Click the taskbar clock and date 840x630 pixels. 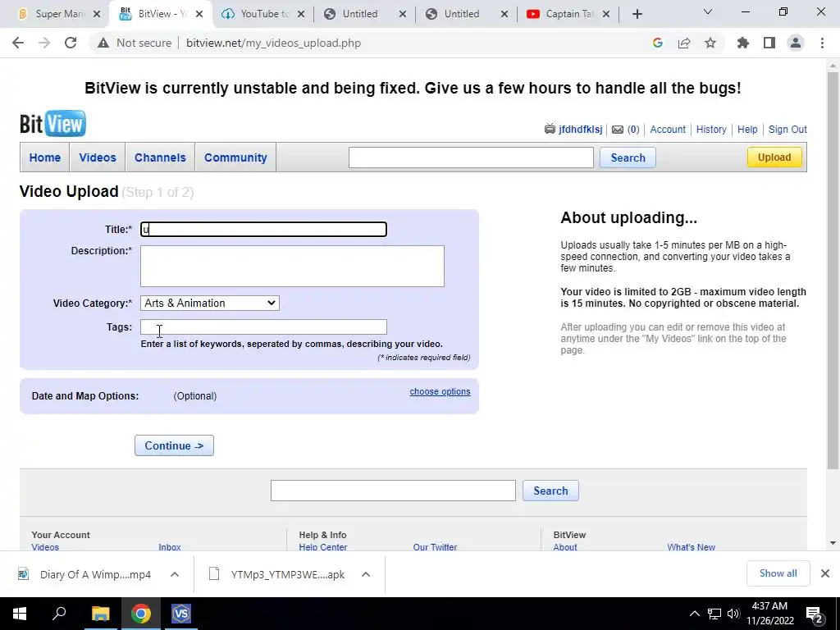coord(769,614)
